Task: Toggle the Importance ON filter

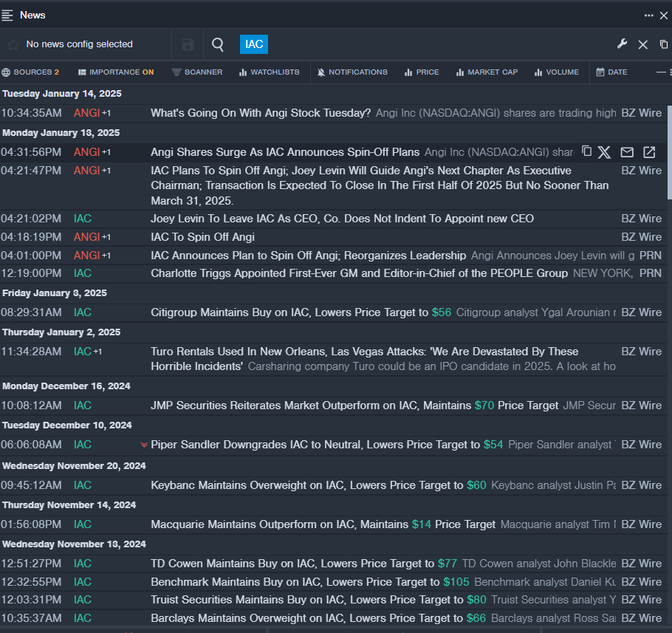Action: point(115,72)
